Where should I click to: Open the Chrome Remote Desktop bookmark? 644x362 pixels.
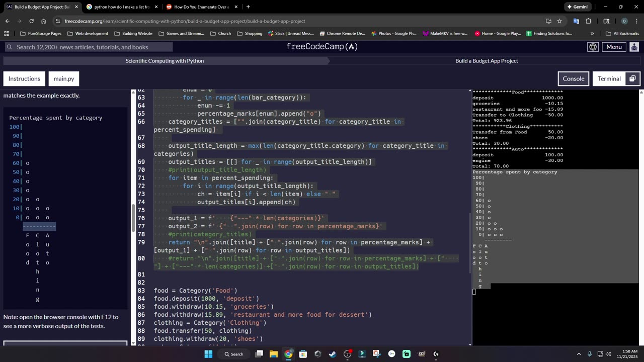(342, 34)
